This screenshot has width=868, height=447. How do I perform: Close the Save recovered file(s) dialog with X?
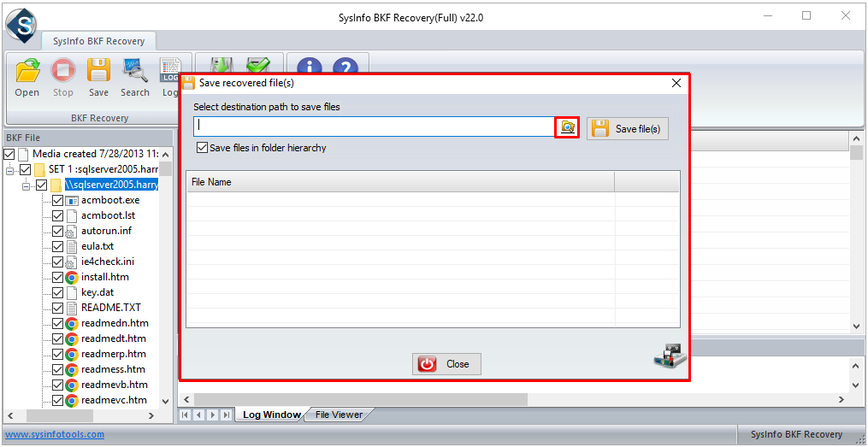click(676, 84)
